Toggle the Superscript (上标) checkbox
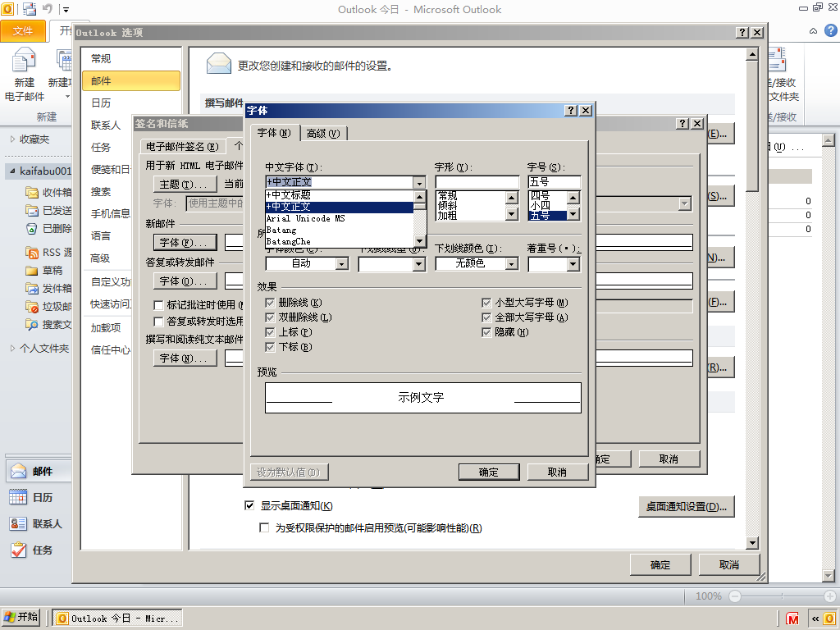The height and width of the screenshot is (630, 840). 270,332
